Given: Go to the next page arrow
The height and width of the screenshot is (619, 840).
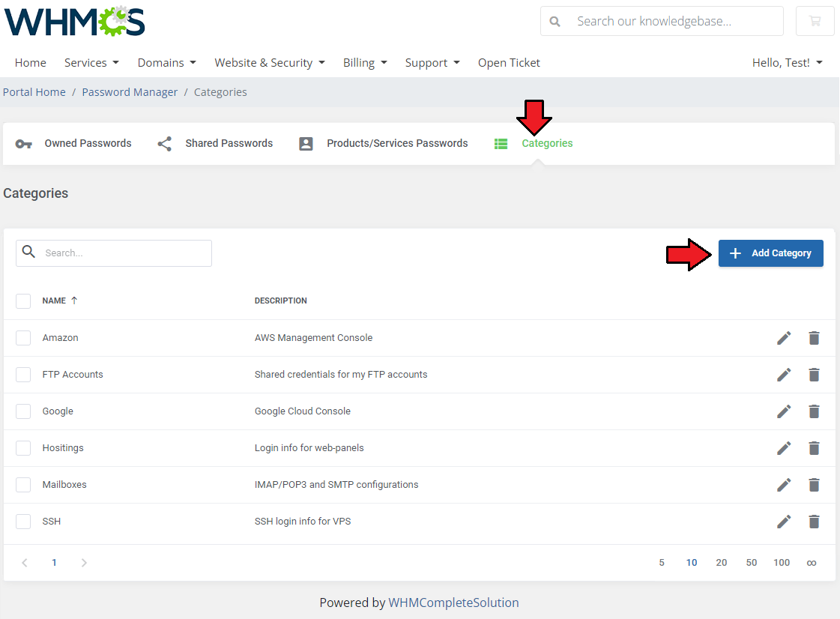Looking at the screenshot, I should [x=84, y=562].
